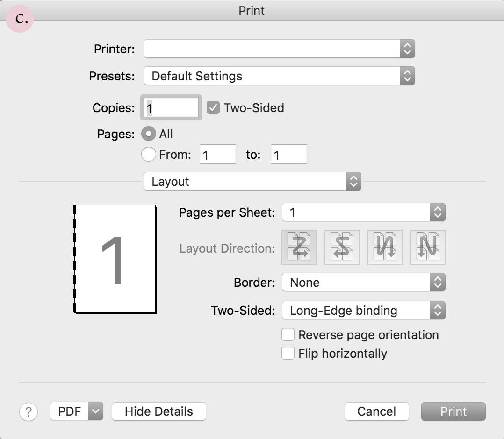This screenshot has height=439, width=504.
Task: Expand the PDF menu arrow
Action: 95,411
